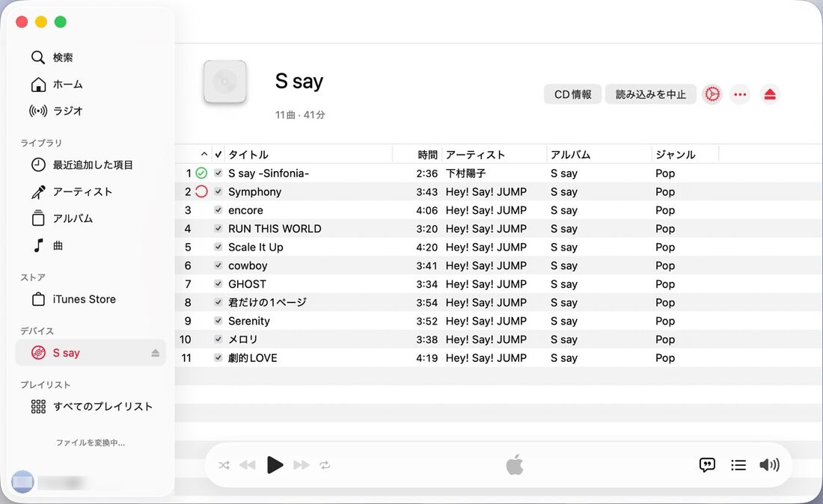
Task: Uncheck the Symphony track checkbox
Action: [x=218, y=191]
